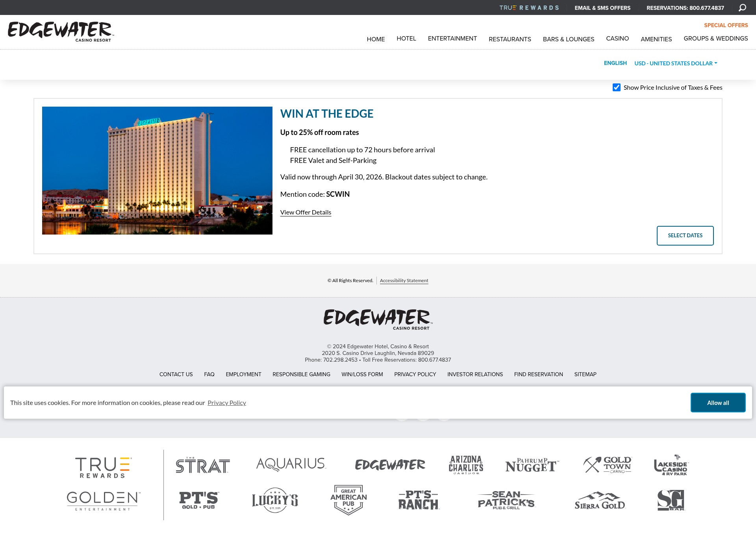Click the Win at the Edge heading
This screenshot has width=756, height=534.
point(327,114)
